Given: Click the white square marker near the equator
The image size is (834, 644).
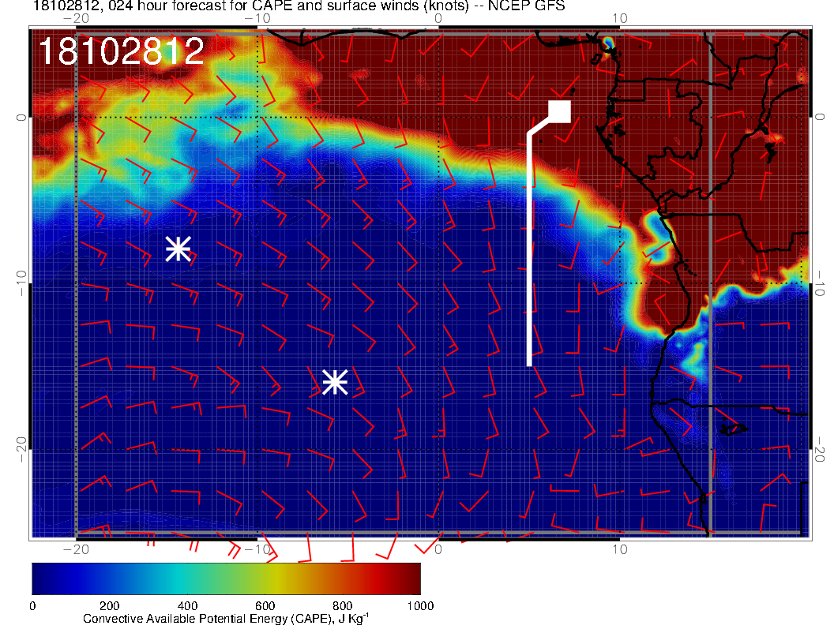Looking at the screenshot, I should (x=559, y=111).
